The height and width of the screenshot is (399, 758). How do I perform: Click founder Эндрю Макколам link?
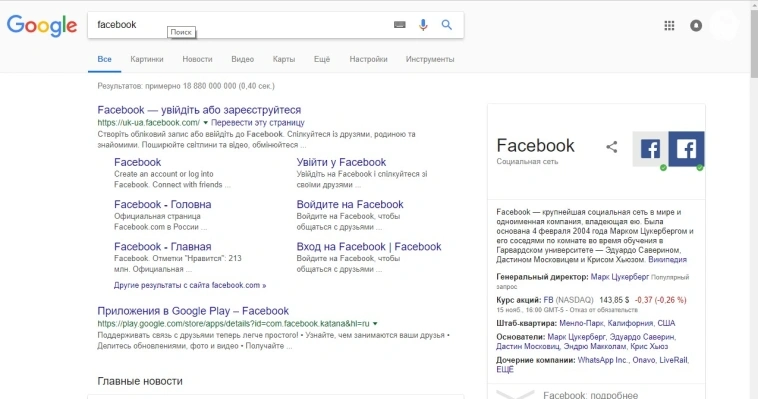595,346
